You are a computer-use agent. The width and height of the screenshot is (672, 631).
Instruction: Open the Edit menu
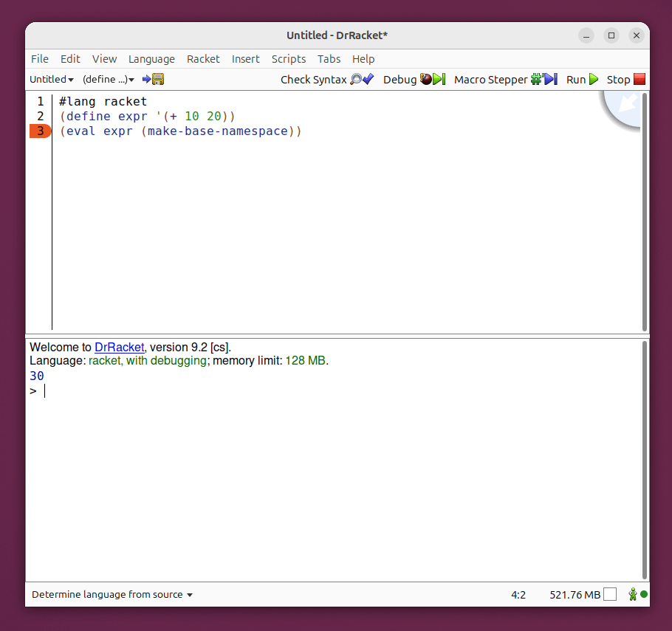(70, 59)
